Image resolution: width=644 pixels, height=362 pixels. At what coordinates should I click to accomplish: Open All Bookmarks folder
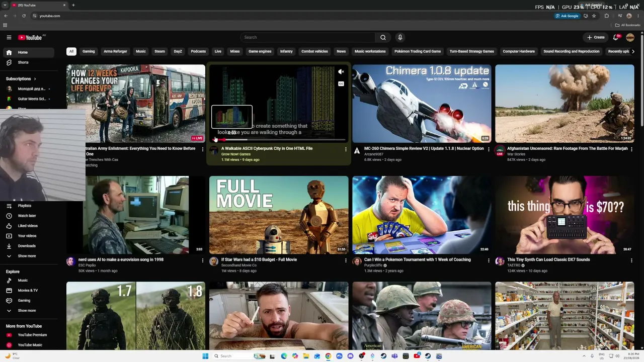point(627,25)
